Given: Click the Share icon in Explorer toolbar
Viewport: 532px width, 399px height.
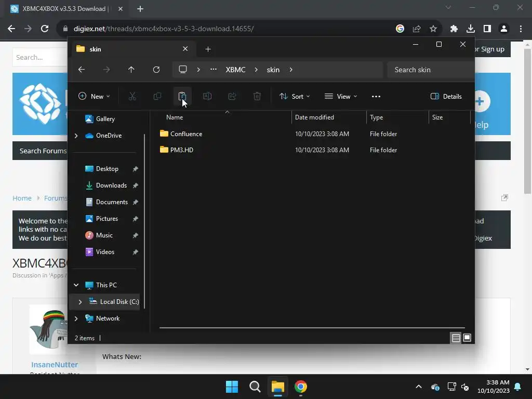Looking at the screenshot, I should pyautogui.click(x=232, y=96).
